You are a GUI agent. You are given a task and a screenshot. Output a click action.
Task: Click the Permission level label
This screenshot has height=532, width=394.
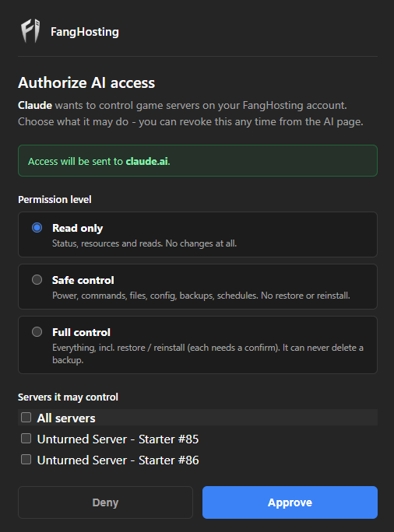55,199
